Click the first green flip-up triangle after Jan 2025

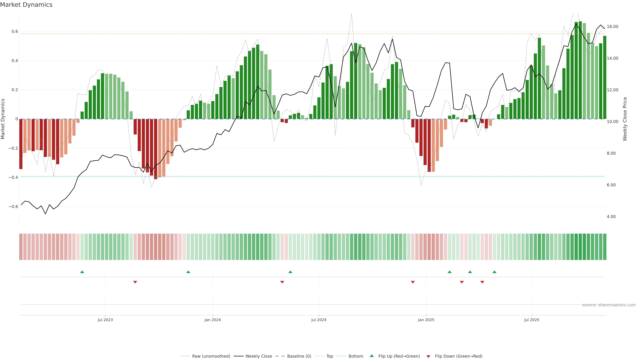pyautogui.click(x=449, y=272)
